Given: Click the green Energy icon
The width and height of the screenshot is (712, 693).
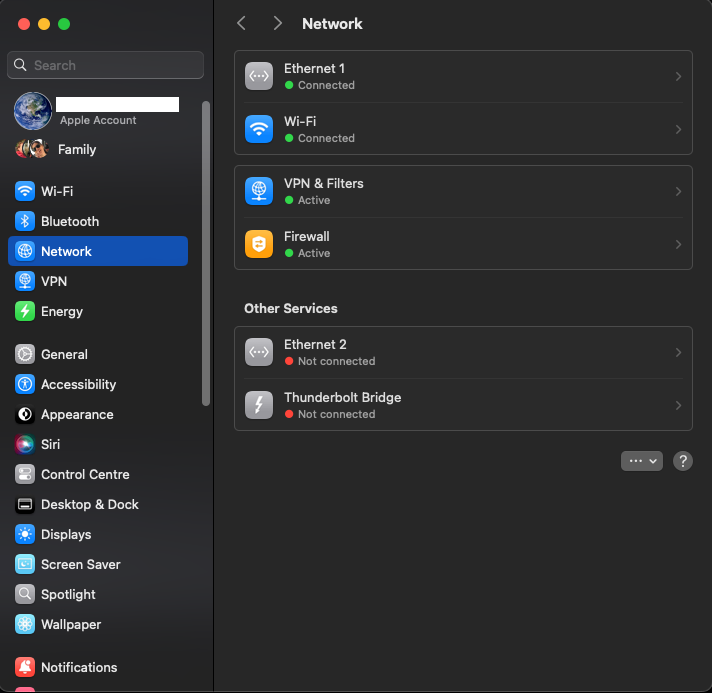Looking at the screenshot, I should point(25,311).
